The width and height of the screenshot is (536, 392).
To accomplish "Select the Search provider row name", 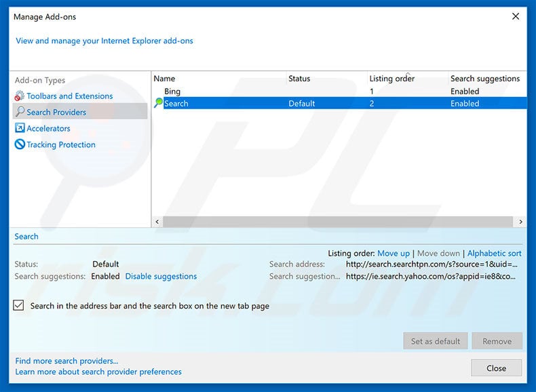I will [x=176, y=104].
